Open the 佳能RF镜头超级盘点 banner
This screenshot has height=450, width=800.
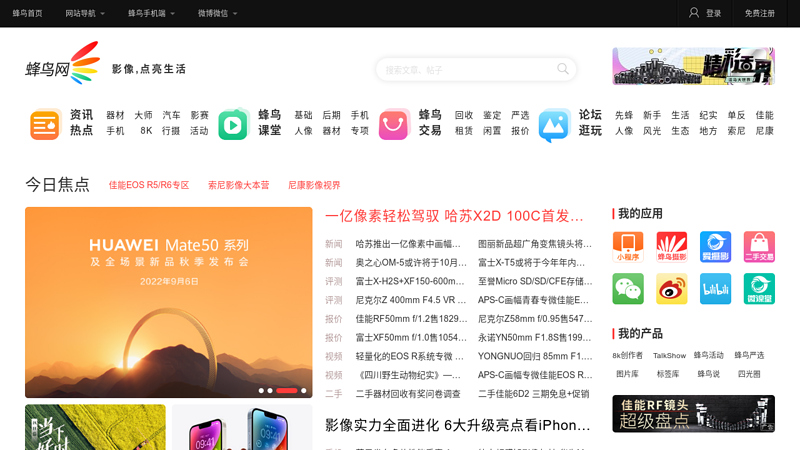693,413
